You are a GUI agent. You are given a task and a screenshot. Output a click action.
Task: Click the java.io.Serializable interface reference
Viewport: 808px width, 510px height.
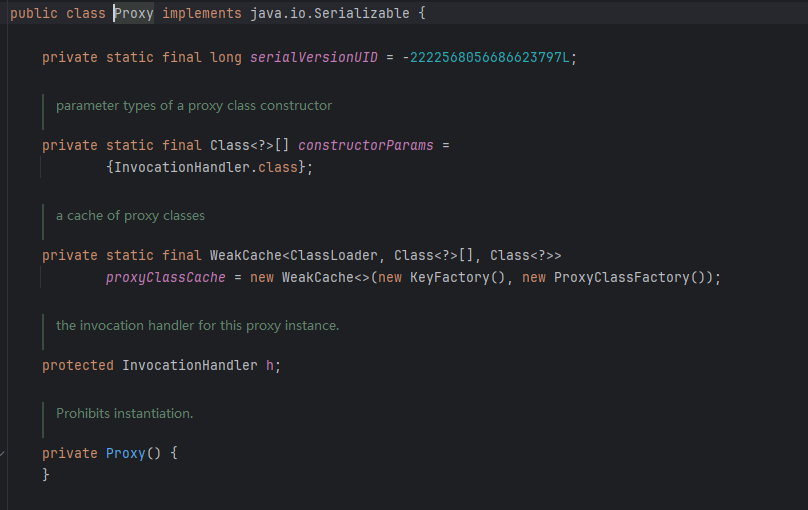[330, 13]
